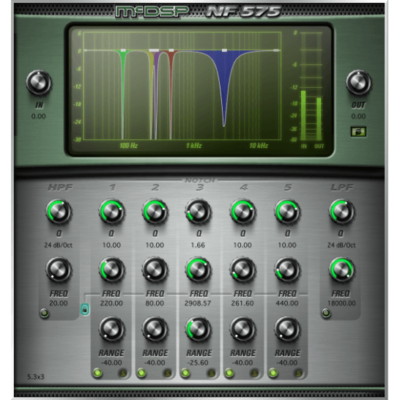Click the Notch 4 Q knob

243,212
